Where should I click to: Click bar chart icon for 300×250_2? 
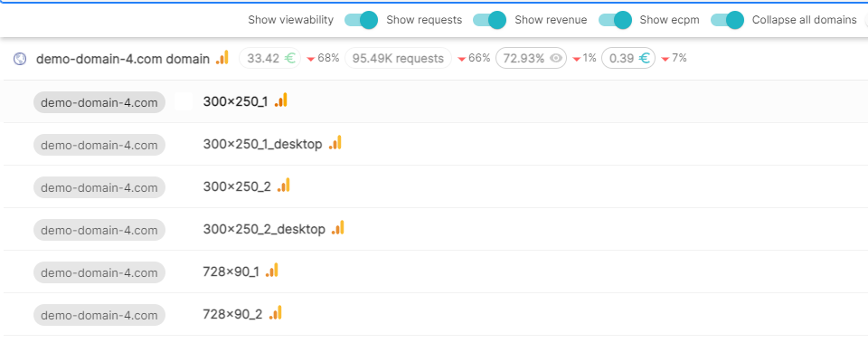[x=283, y=186]
